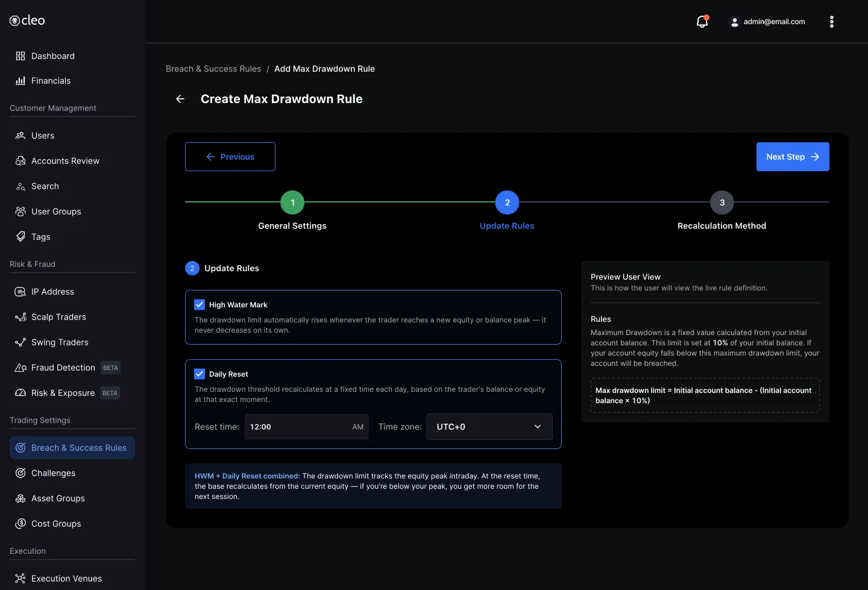This screenshot has height=590, width=868.
Task: Click the Previous button
Action: pyautogui.click(x=230, y=157)
